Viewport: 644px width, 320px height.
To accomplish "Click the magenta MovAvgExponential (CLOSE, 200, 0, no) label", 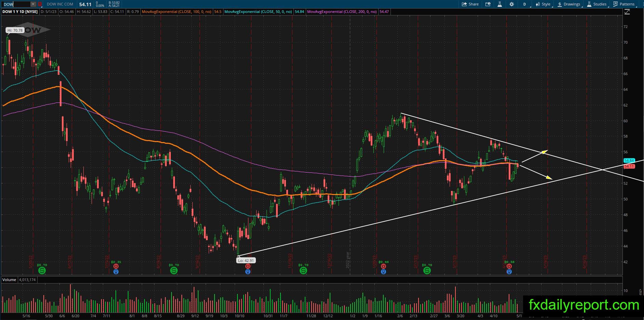I will click(x=342, y=12).
